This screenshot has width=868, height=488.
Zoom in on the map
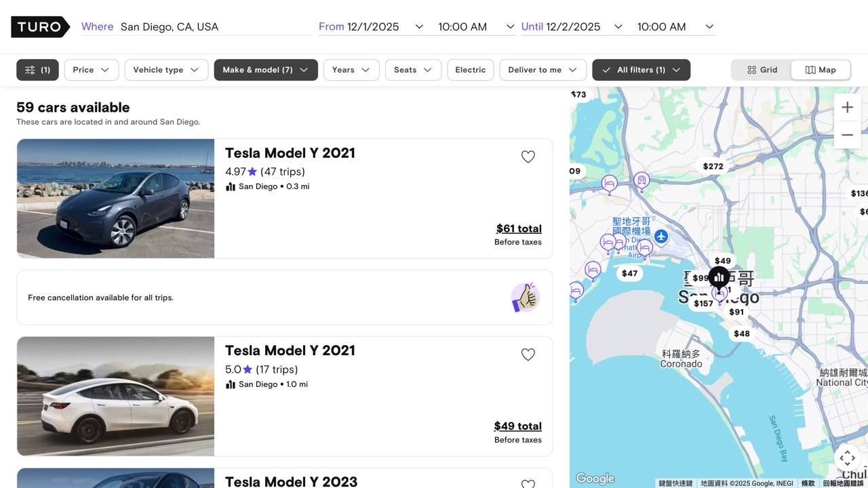847,108
